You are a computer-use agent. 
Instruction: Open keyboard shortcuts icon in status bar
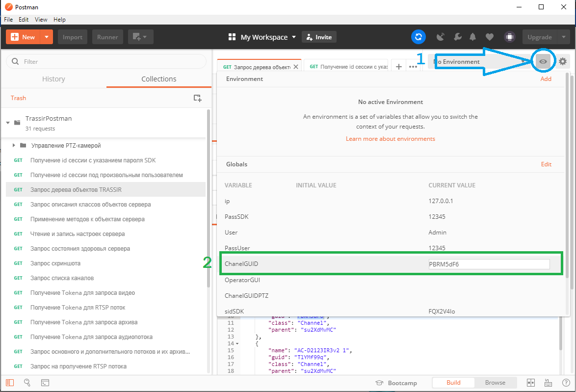[x=548, y=383]
